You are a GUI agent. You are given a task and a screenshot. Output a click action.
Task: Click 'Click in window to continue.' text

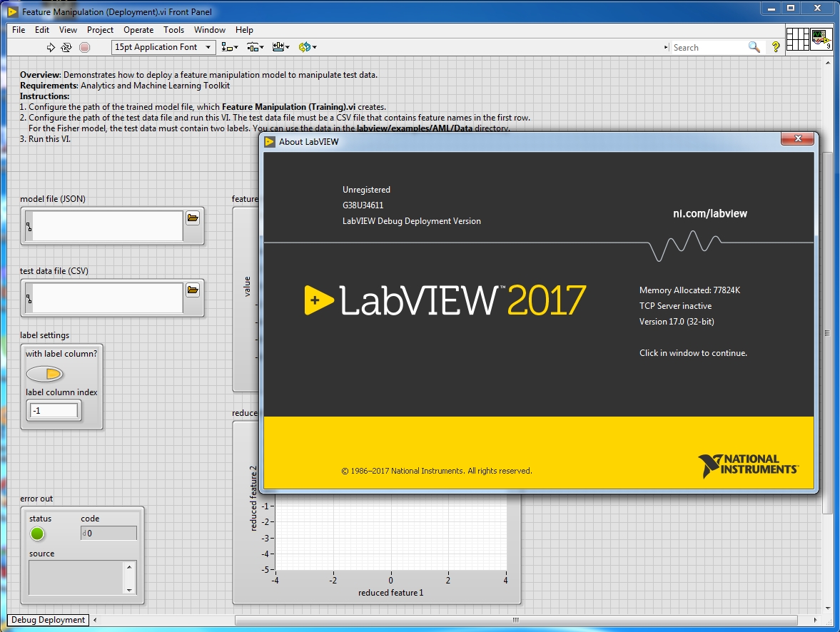693,353
